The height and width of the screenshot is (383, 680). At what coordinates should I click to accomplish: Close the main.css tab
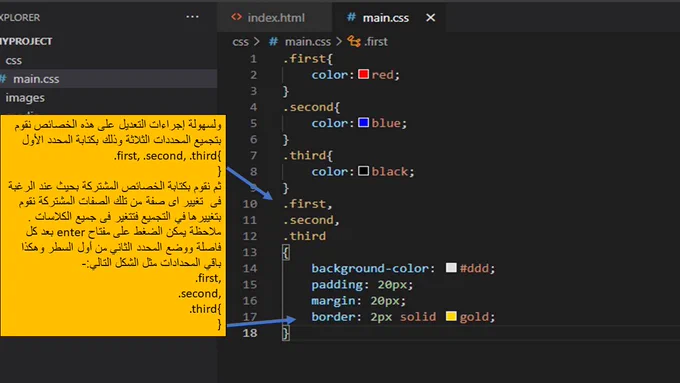[x=430, y=18]
